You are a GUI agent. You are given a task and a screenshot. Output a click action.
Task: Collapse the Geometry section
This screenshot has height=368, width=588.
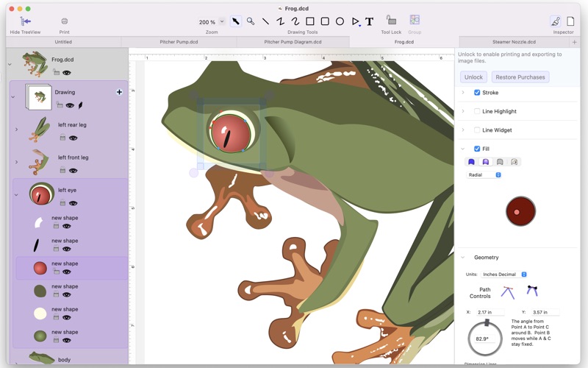pos(463,257)
